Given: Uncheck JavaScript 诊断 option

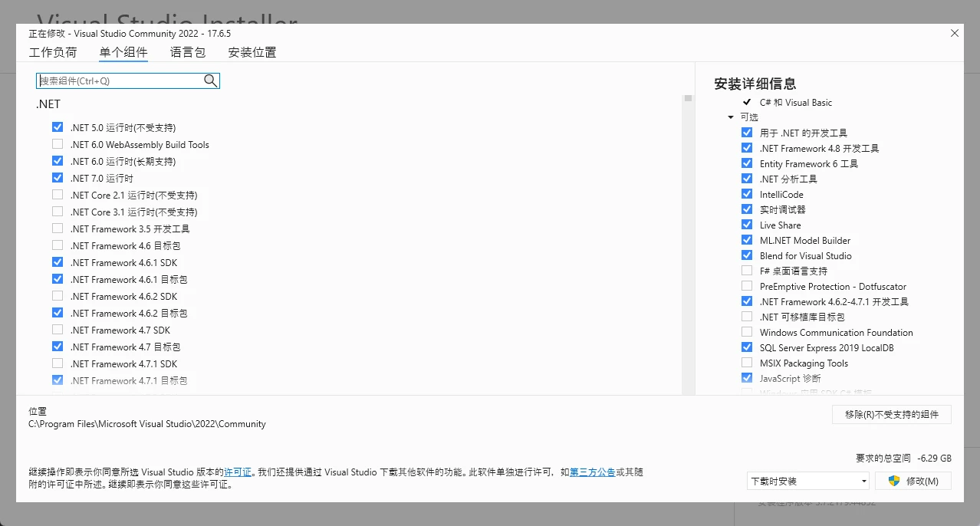Looking at the screenshot, I should point(747,378).
